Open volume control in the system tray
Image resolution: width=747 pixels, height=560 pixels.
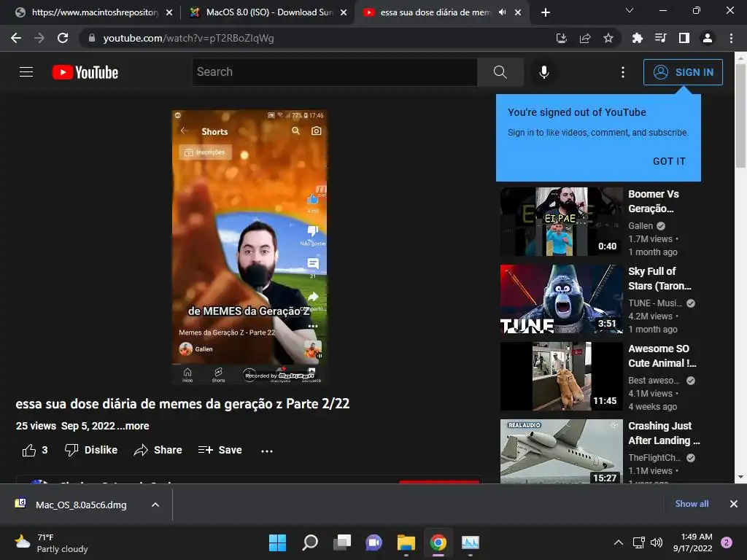click(657, 542)
